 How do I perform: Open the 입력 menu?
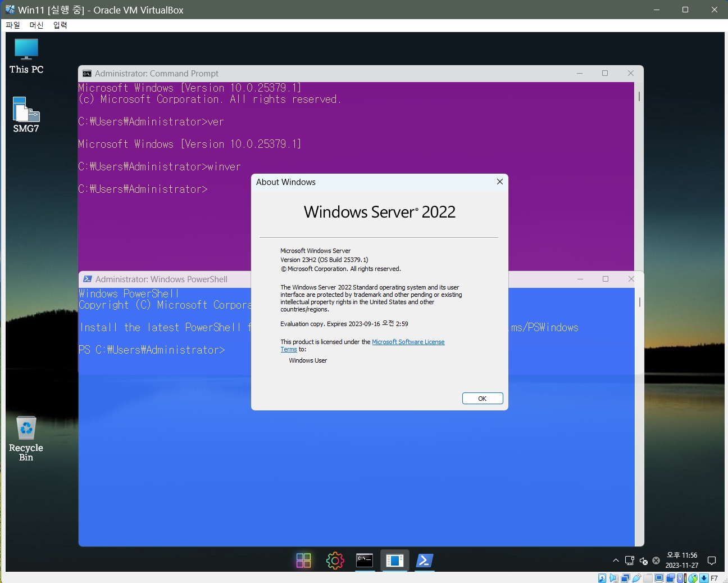(x=60, y=25)
